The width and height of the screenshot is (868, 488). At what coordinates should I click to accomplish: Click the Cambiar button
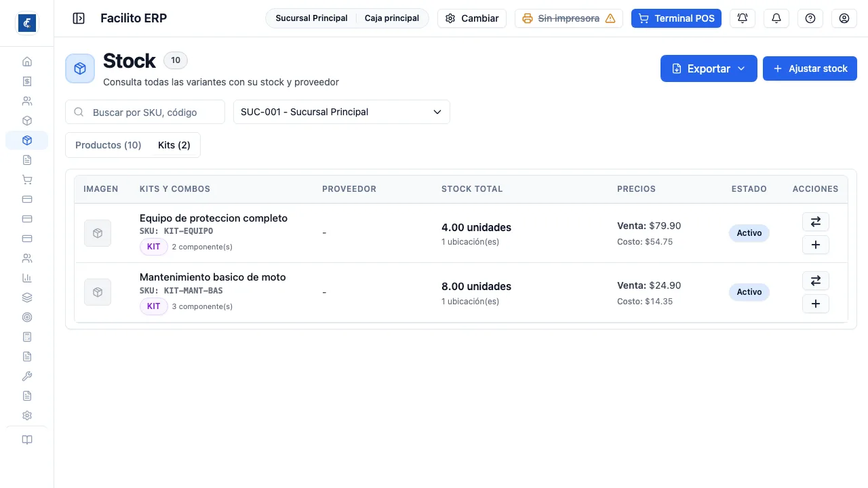click(x=472, y=18)
